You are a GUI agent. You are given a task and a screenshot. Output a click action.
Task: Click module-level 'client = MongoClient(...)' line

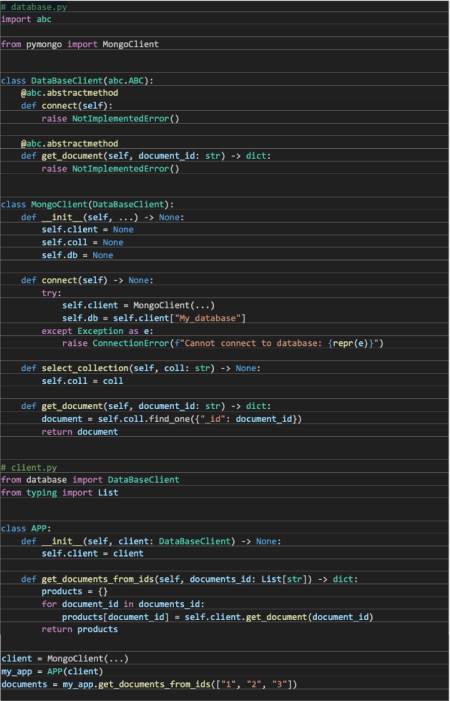[x=65, y=659]
